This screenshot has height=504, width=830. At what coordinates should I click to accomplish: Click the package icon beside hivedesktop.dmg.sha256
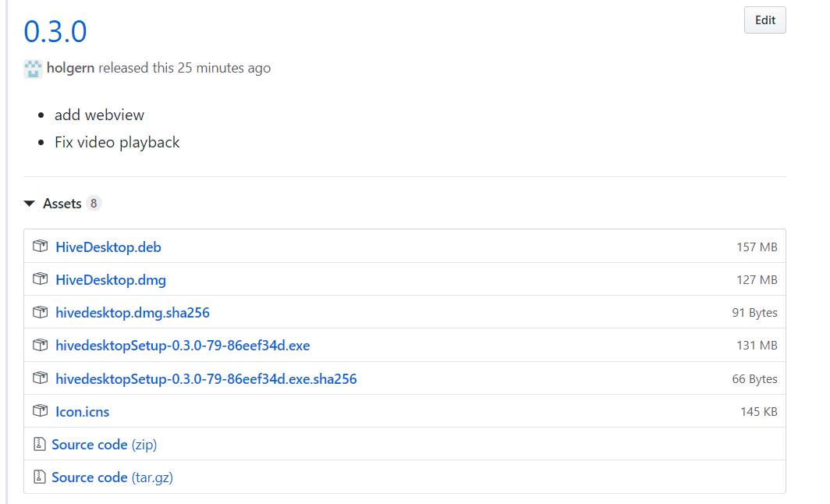(x=41, y=312)
